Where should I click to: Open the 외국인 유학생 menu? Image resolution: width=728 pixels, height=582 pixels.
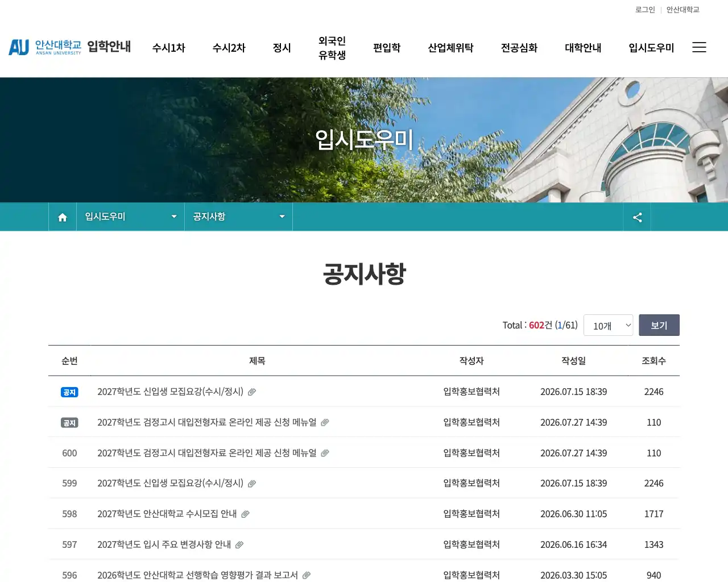click(x=332, y=48)
